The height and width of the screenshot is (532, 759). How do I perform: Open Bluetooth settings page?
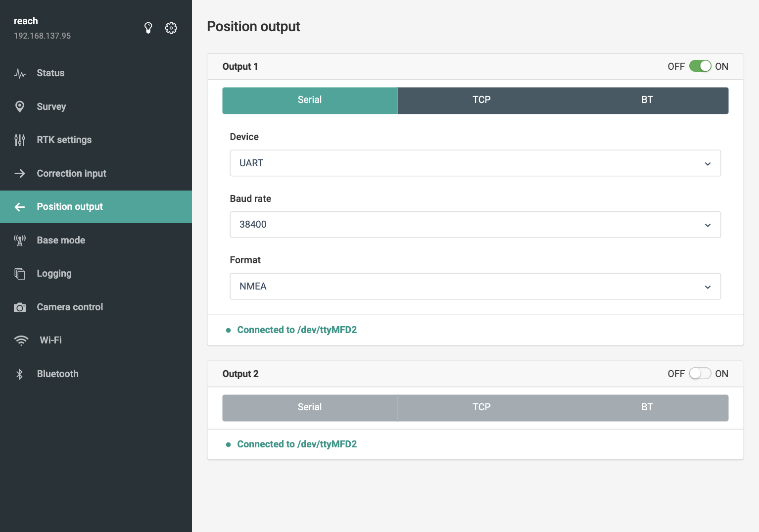pyautogui.click(x=96, y=374)
